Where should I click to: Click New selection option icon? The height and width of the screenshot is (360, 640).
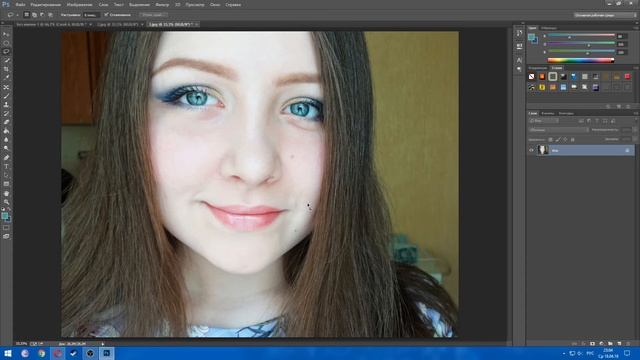pyautogui.click(x=27, y=15)
